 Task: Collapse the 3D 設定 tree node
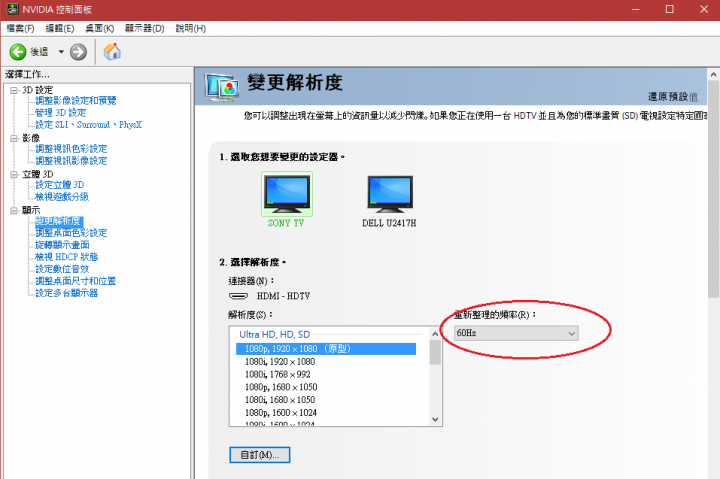click(14, 90)
